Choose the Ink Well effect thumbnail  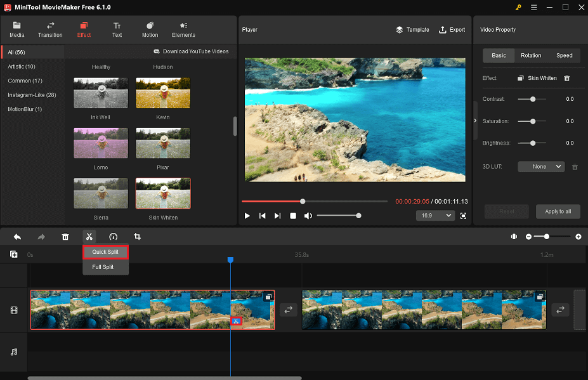[100, 93]
